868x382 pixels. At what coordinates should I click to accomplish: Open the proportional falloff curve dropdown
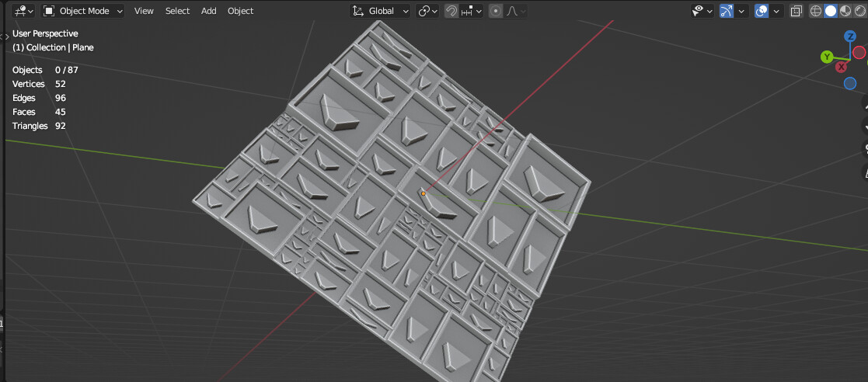tap(515, 11)
